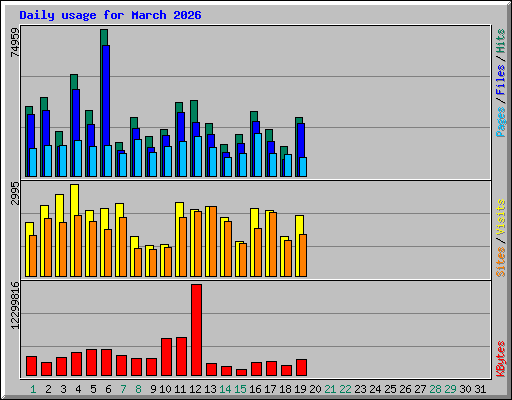Viewport: 512px width, 400px height.
Task: Click day 25 on the x-axis
Action: click(390, 389)
